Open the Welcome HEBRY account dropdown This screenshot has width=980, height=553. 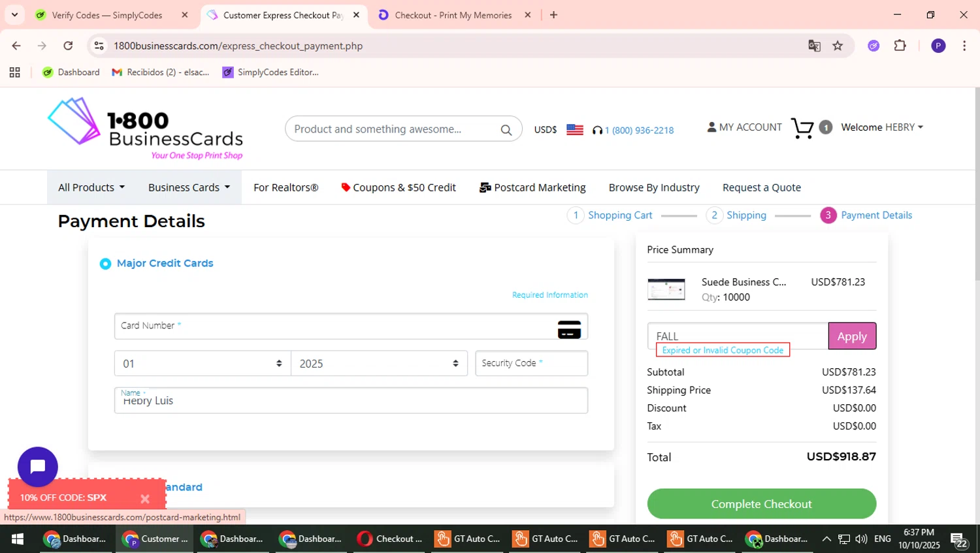pos(882,127)
